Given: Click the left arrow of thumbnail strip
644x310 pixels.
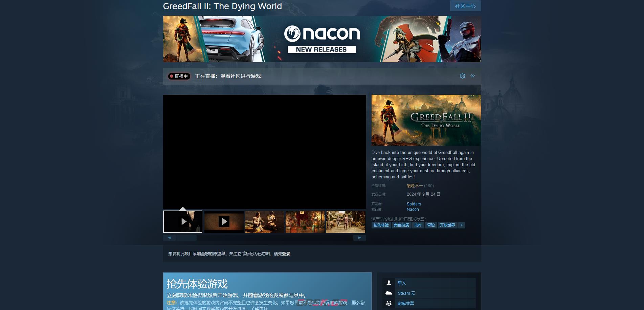Looking at the screenshot, I should point(169,238).
